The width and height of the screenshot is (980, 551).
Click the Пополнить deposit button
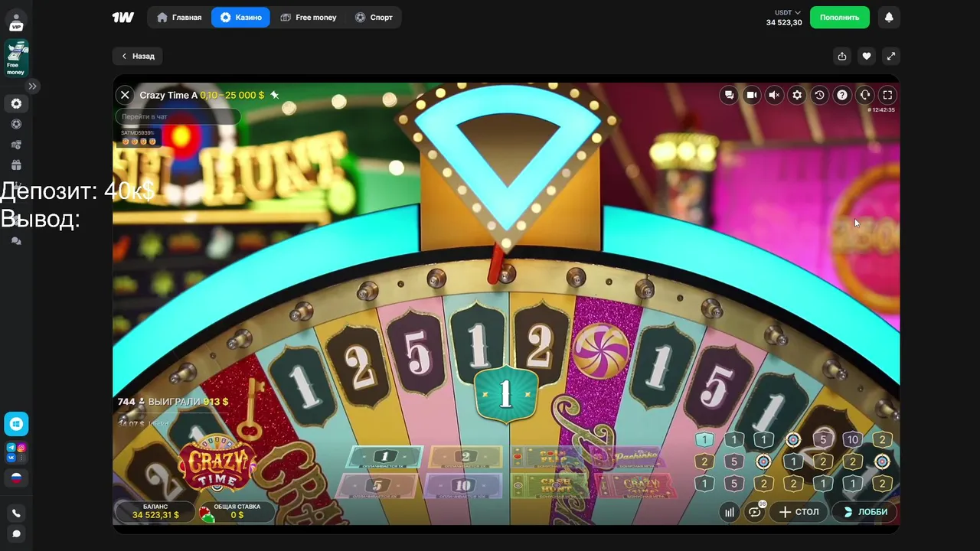840,17
